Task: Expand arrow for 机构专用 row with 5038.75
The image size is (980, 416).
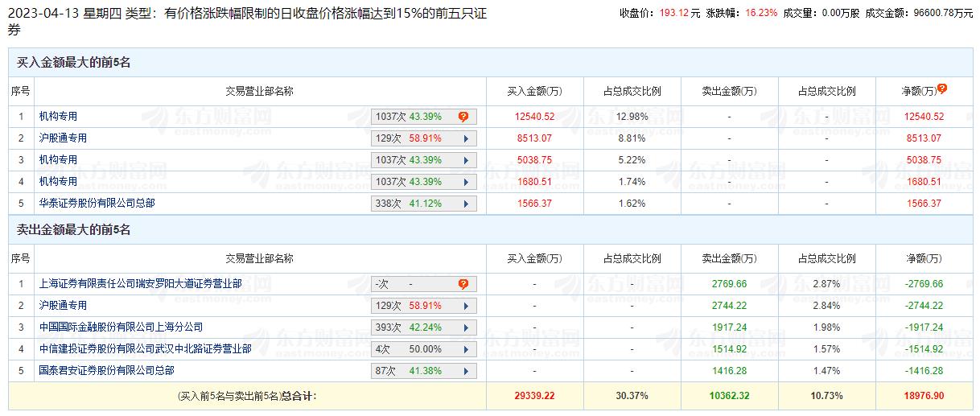Action: pyautogui.click(x=466, y=160)
